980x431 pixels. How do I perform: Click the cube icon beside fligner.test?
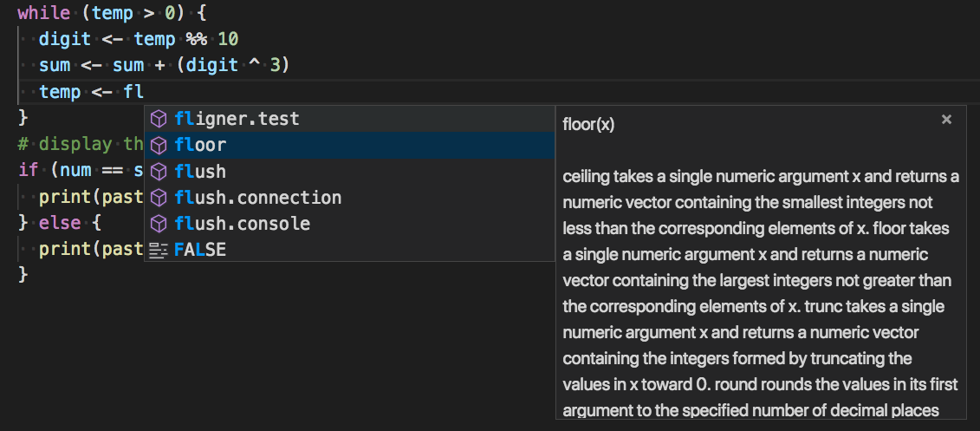coord(159,119)
